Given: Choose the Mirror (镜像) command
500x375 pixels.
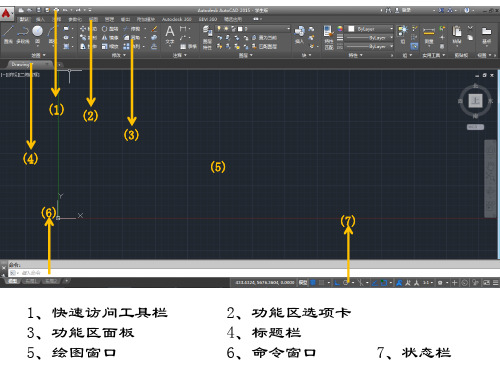Looking at the screenshot, I should pyautogui.click(x=110, y=38).
